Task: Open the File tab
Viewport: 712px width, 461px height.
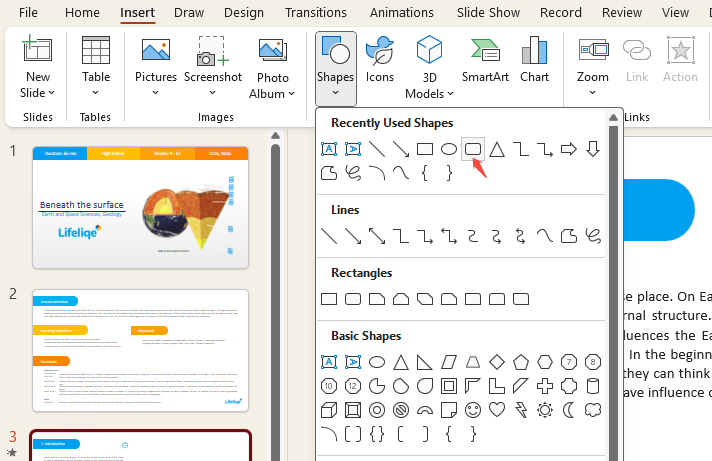Action: [28, 13]
